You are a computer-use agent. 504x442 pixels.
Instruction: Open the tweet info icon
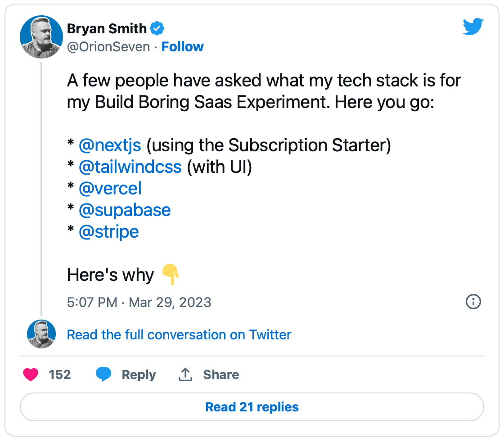[473, 302]
